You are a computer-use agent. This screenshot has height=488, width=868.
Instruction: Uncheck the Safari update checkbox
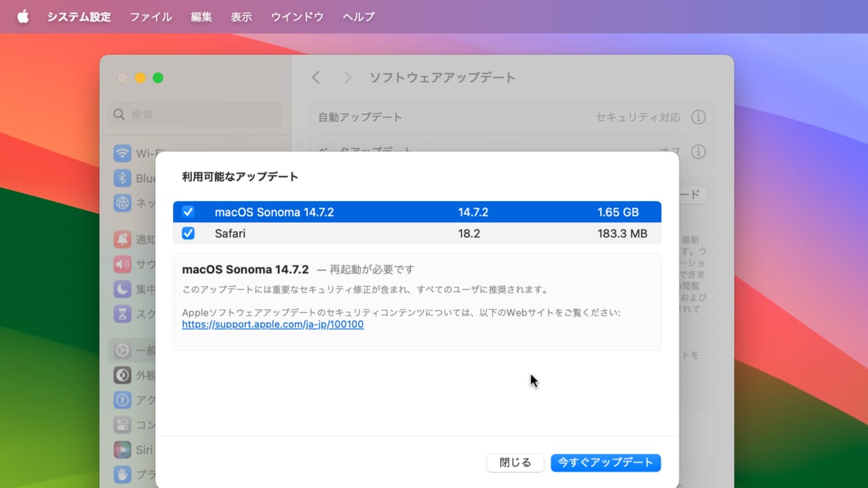point(189,233)
